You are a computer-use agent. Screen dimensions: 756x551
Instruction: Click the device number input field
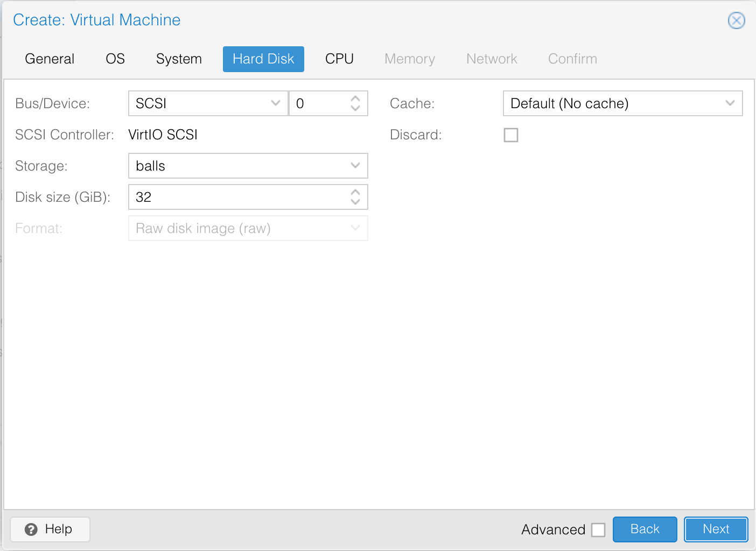pyautogui.click(x=318, y=103)
